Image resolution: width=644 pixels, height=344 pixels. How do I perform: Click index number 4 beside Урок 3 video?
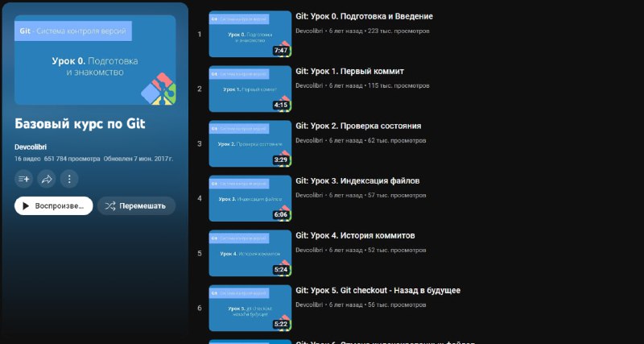pos(200,198)
